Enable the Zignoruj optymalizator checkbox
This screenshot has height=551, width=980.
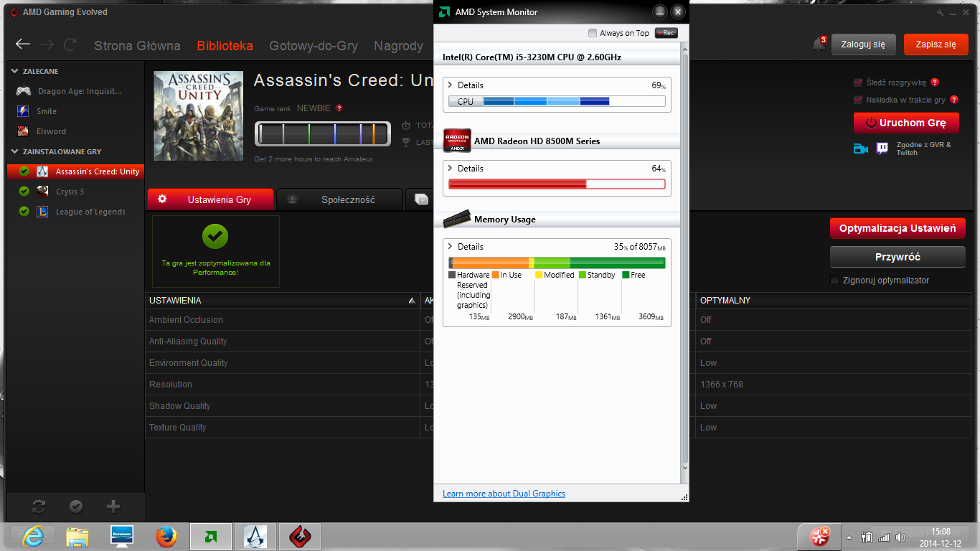834,280
